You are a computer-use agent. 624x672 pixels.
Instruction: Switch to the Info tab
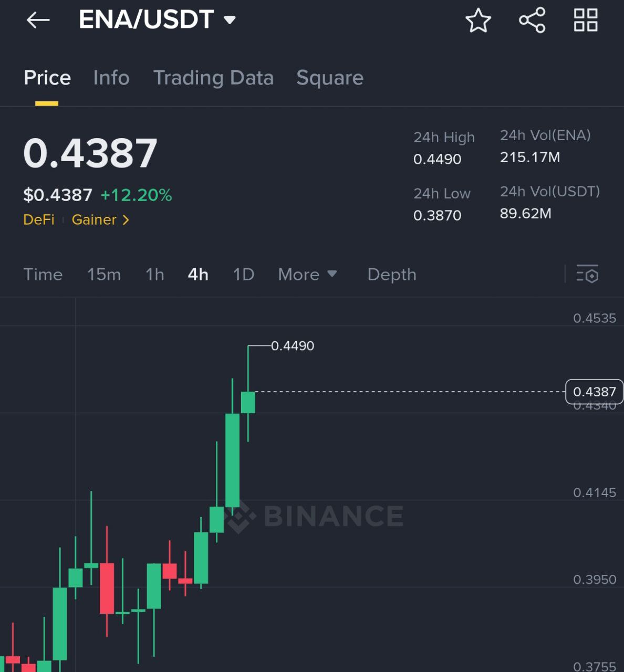[111, 78]
